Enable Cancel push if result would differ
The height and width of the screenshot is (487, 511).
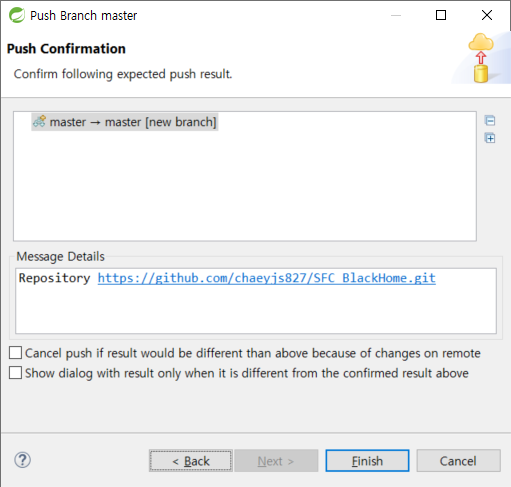coord(15,353)
